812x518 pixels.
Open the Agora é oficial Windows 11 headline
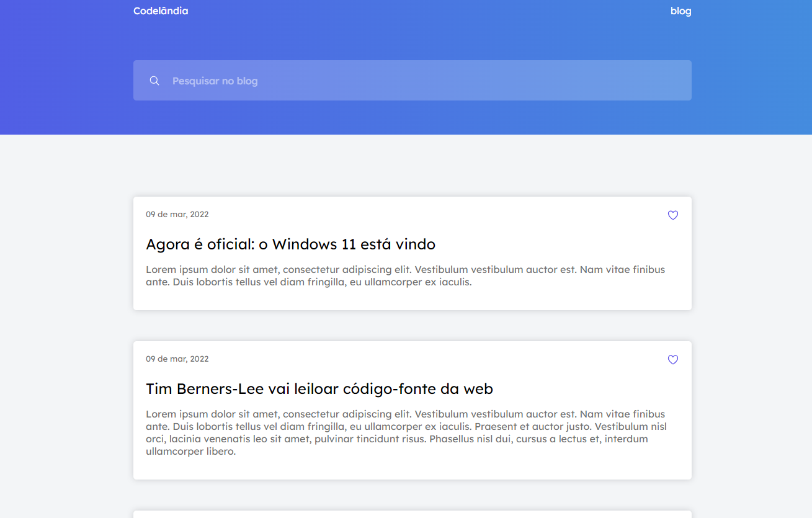pos(290,244)
